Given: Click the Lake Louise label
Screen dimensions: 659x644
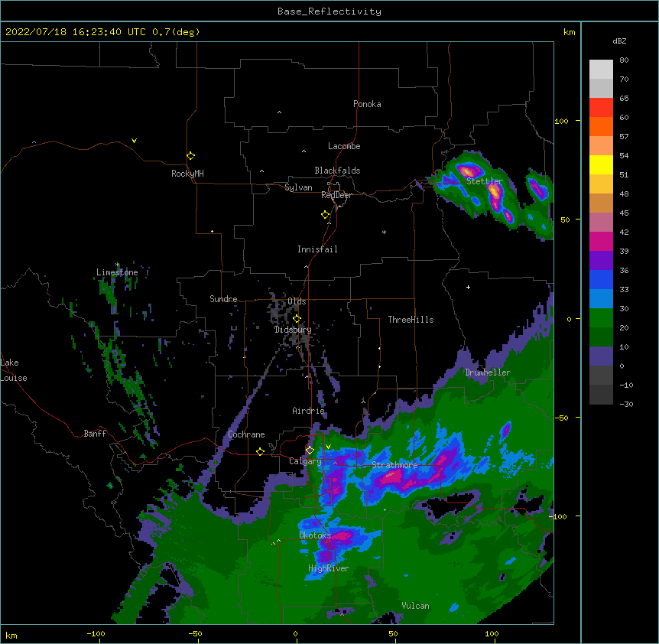Looking at the screenshot, I should 14,370.
